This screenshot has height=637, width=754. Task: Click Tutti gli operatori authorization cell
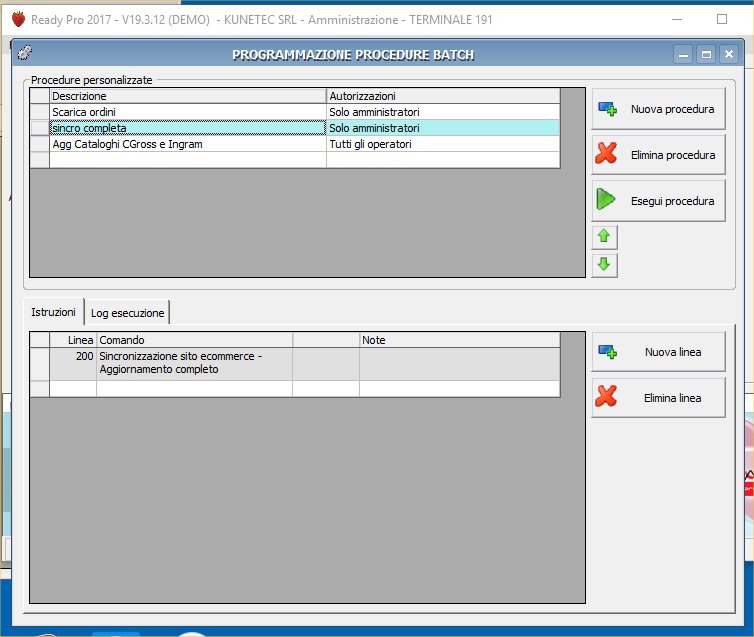pos(443,144)
